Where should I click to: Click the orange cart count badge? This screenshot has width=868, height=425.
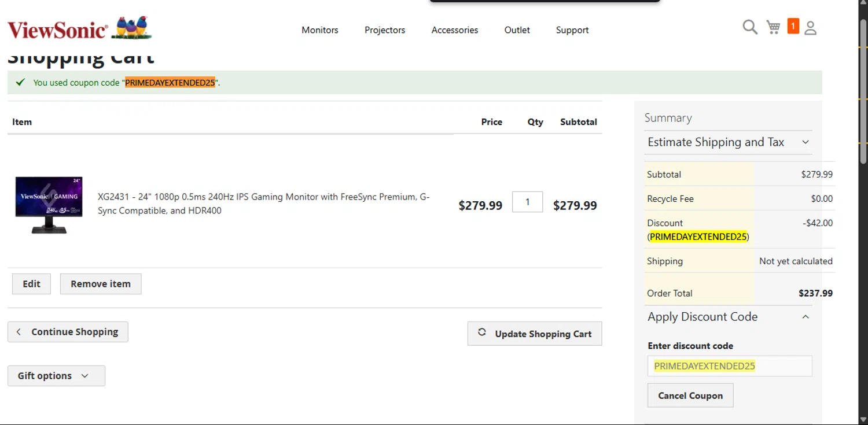793,26
